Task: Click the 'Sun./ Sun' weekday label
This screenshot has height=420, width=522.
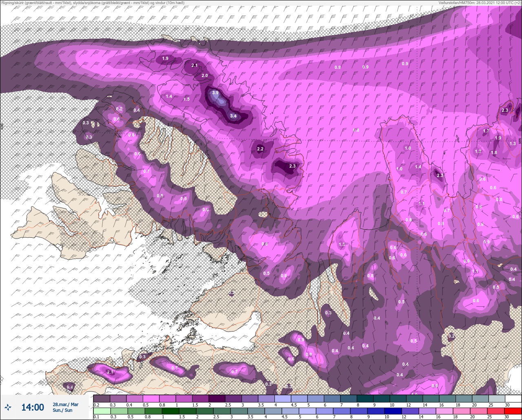Action: pyautogui.click(x=62, y=410)
